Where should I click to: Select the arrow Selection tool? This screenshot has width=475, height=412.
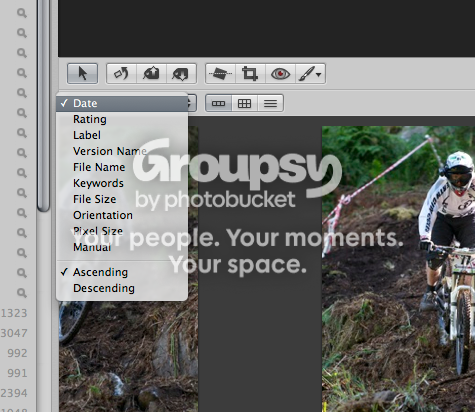pyautogui.click(x=82, y=73)
